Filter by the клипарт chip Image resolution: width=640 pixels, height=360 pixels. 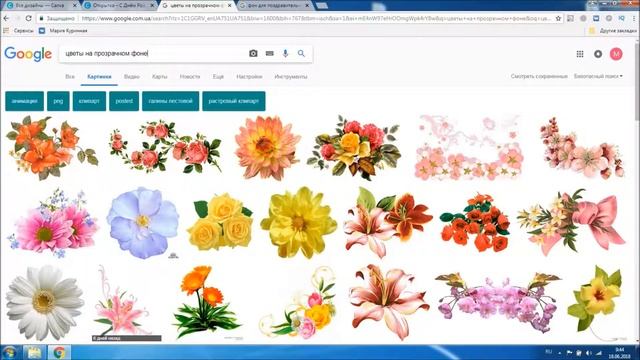89,101
